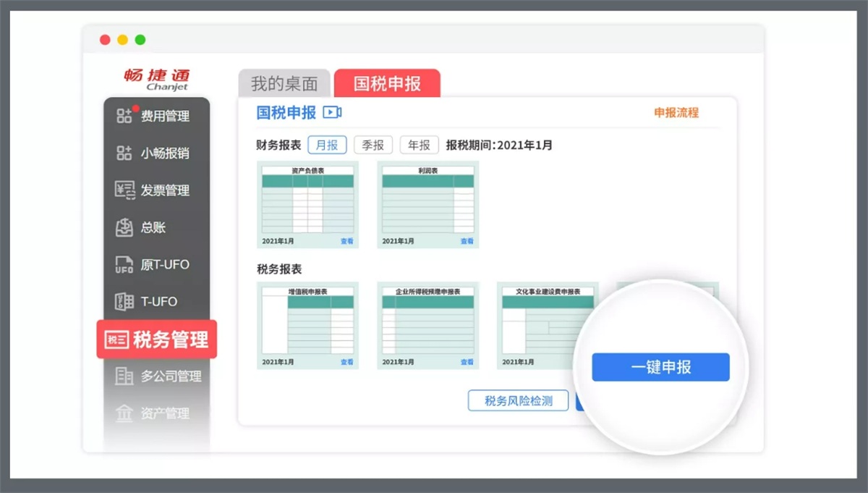868x493 pixels.
Task: Open the 总账 ledger icon
Action: [x=124, y=227]
